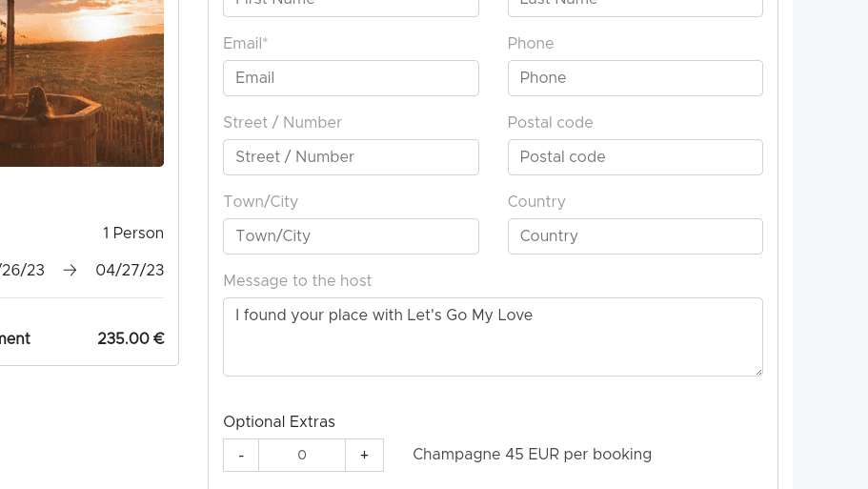Click the 04/27/23 checkout date
This screenshot has height=489, width=868.
130,271
